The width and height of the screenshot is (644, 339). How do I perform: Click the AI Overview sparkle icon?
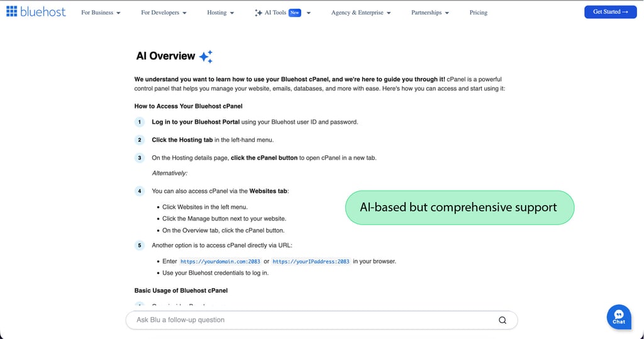[206, 57]
